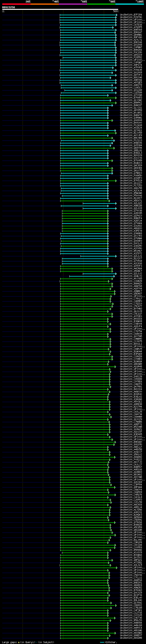The image size is (146, 644).
Task: Select the UniRef100_A5GV71 label
Action: pyautogui.click(x=131, y=201)
